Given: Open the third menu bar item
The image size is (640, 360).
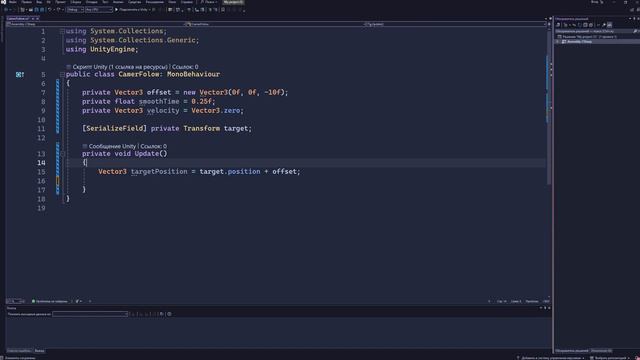Looking at the screenshot, I should [39, 2].
